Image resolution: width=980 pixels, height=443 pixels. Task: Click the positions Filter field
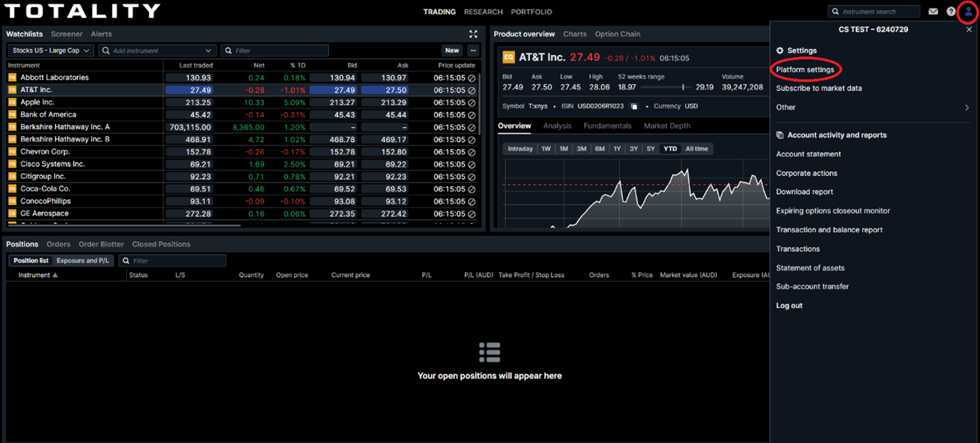pyautogui.click(x=172, y=261)
